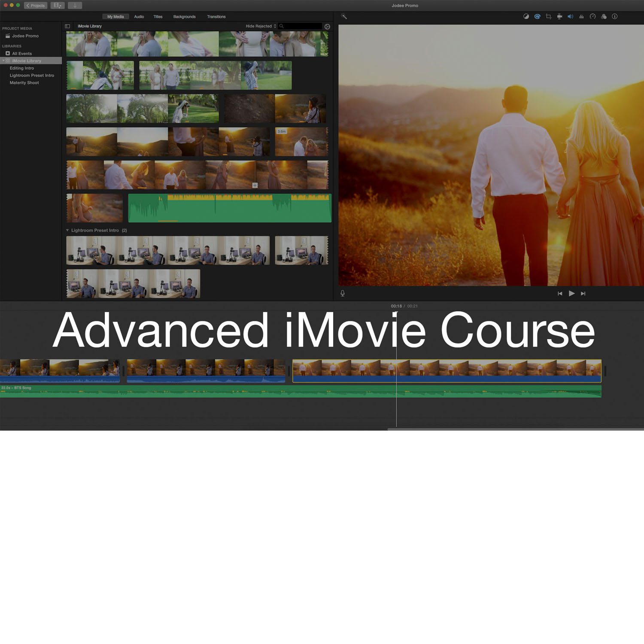This screenshot has height=644, width=644.
Task: Switch to My Media tab
Action: pyautogui.click(x=115, y=17)
